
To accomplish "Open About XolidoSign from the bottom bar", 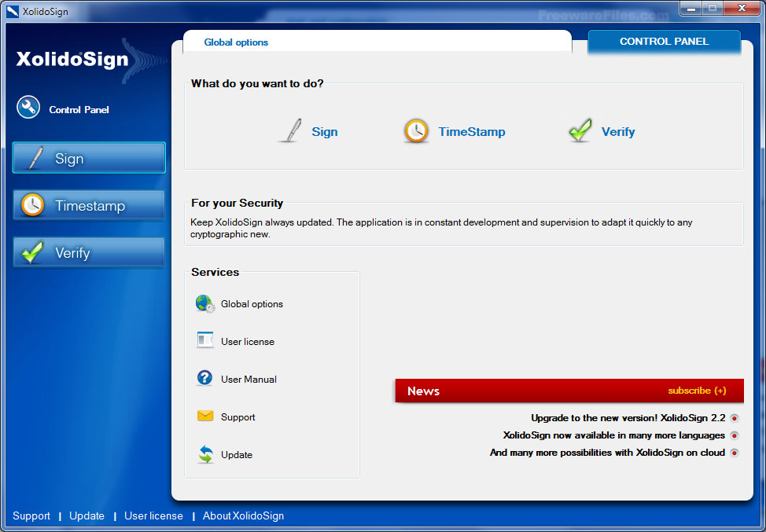I will [243, 516].
